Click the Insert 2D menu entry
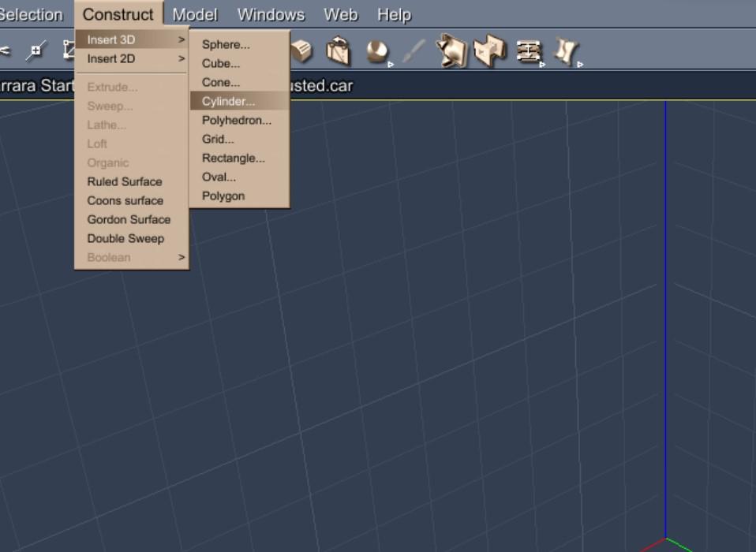 [x=131, y=58]
